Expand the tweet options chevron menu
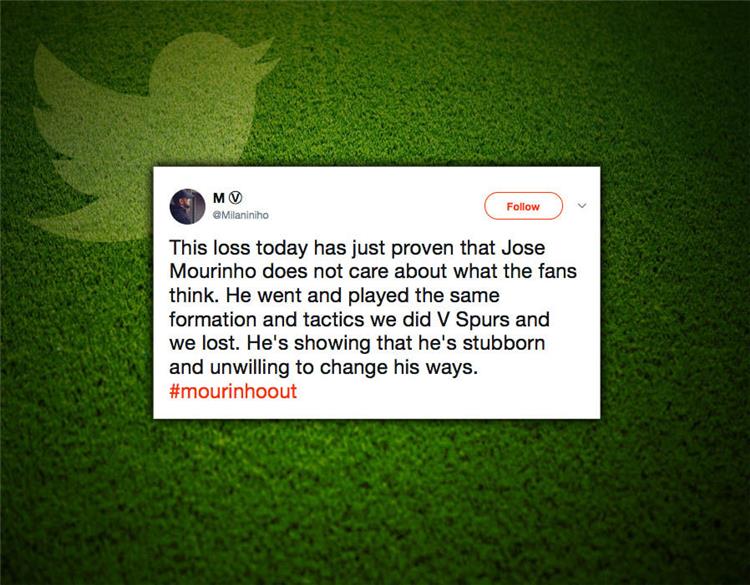The image size is (750, 585). click(582, 206)
